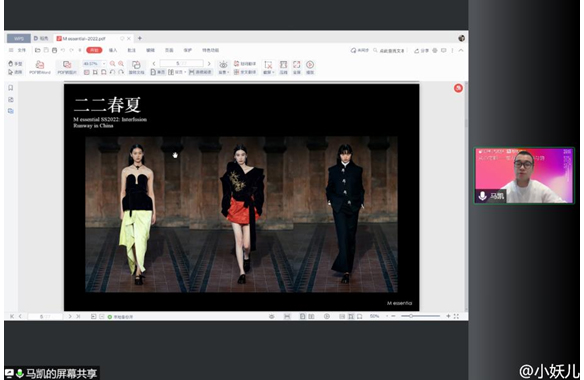Screen dimensions: 584x380
Task: Open the third left sidebar panel icon
Action: coord(10,111)
